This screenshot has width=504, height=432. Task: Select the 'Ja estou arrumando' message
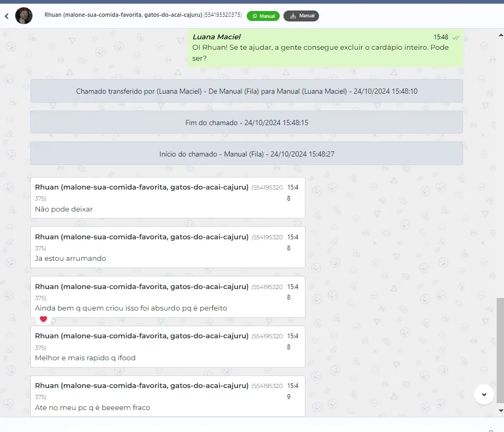click(x=168, y=247)
